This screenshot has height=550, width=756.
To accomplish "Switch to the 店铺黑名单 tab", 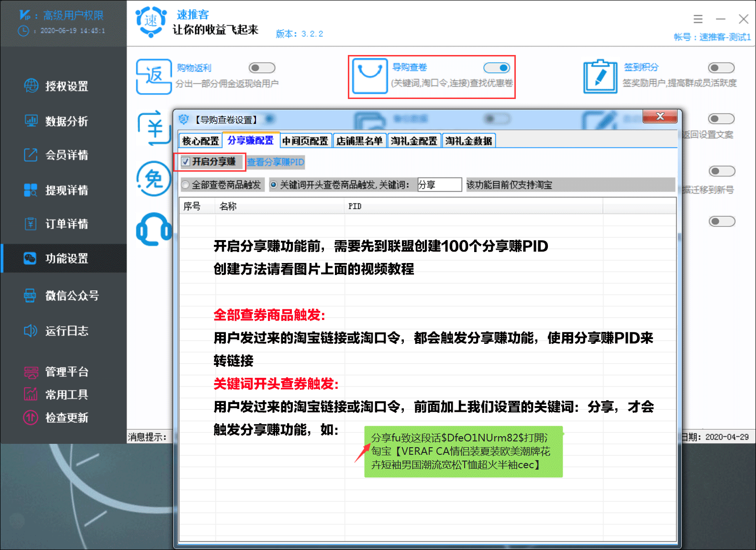I will coord(359,141).
